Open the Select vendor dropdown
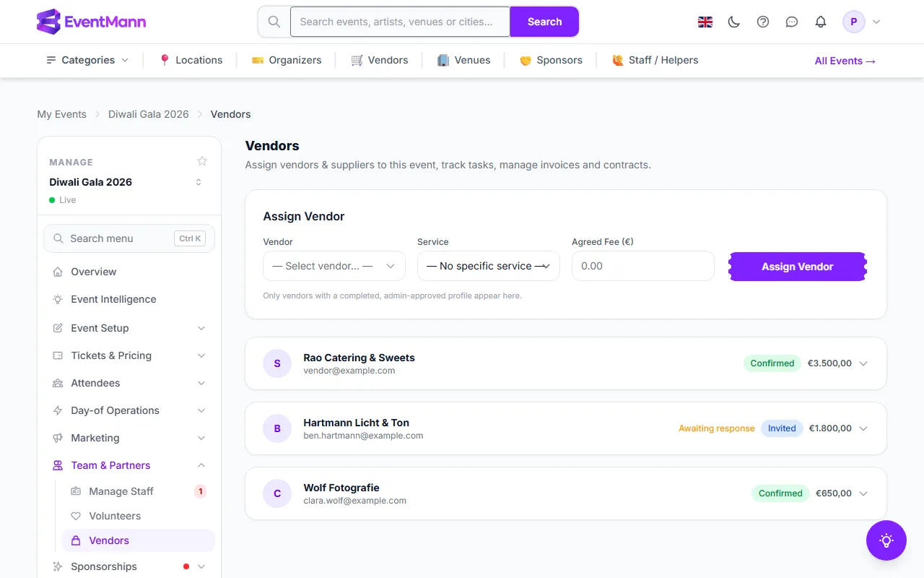The width and height of the screenshot is (924, 578). click(334, 266)
